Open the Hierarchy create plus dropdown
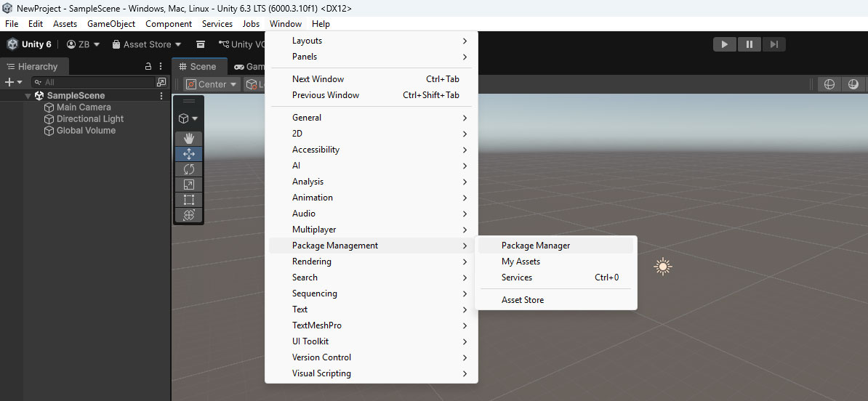Screen dimensions: 868x401 click(13, 82)
